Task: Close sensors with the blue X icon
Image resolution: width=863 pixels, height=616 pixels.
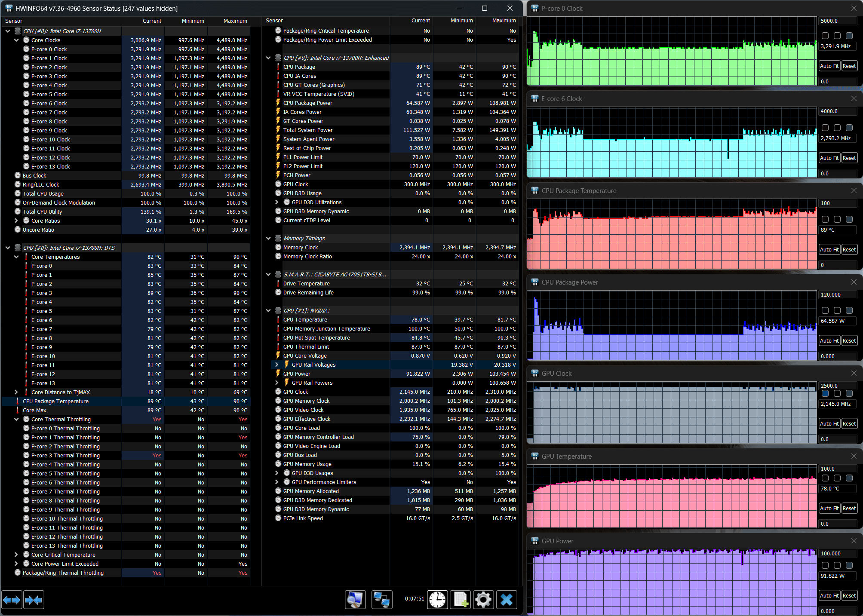Action: click(x=507, y=600)
